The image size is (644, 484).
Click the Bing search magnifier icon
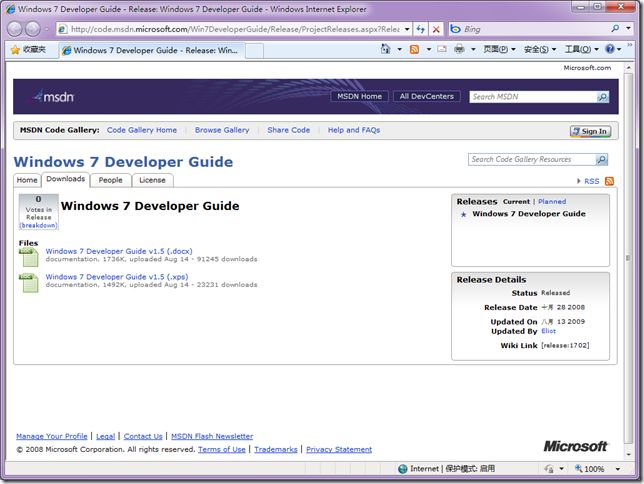coord(615,28)
